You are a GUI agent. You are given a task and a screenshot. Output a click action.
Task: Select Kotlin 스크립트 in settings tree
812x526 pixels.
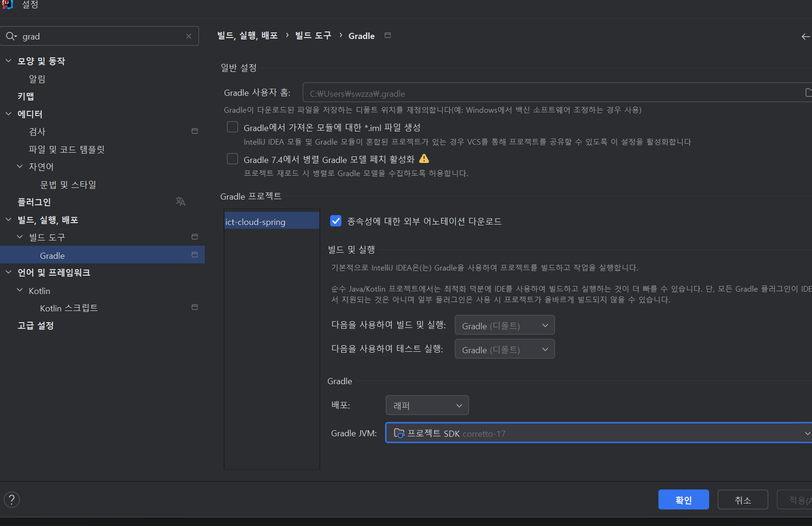(x=69, y=308)
